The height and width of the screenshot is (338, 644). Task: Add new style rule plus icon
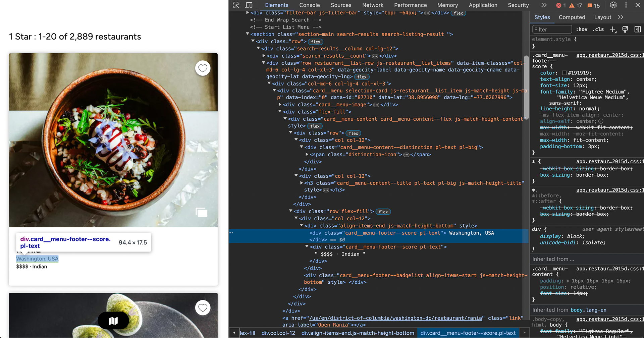pyautogui.click(x=613, y=30)
